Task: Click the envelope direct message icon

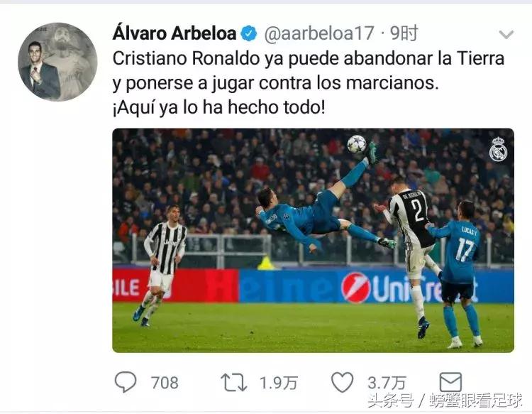Action: [x=450, y=382]
